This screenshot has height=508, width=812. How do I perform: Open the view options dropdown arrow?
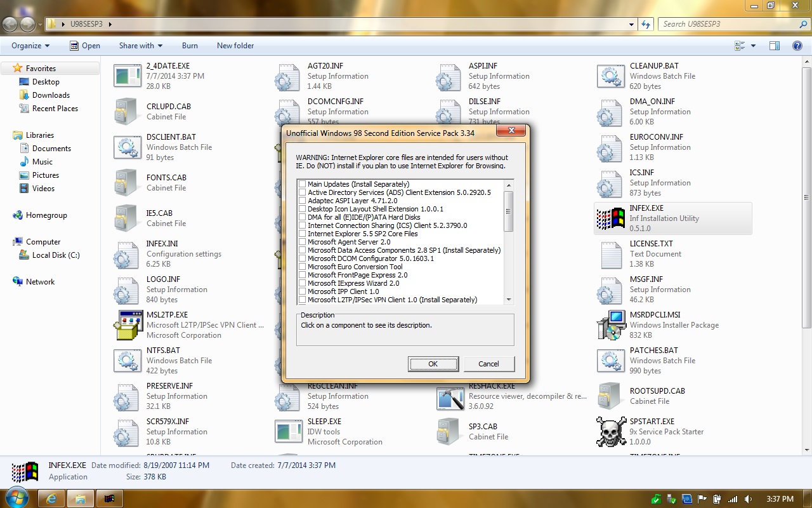[x=754, y=46]
